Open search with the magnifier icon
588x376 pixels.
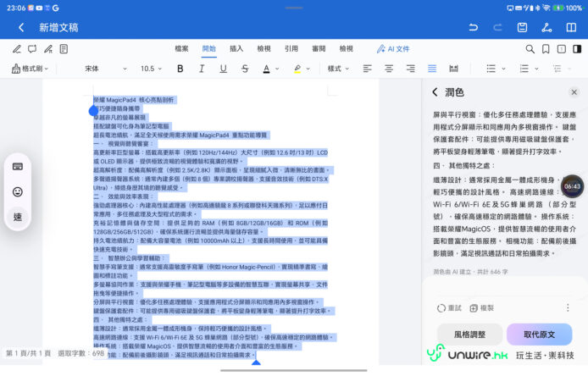tap(530, 49)
